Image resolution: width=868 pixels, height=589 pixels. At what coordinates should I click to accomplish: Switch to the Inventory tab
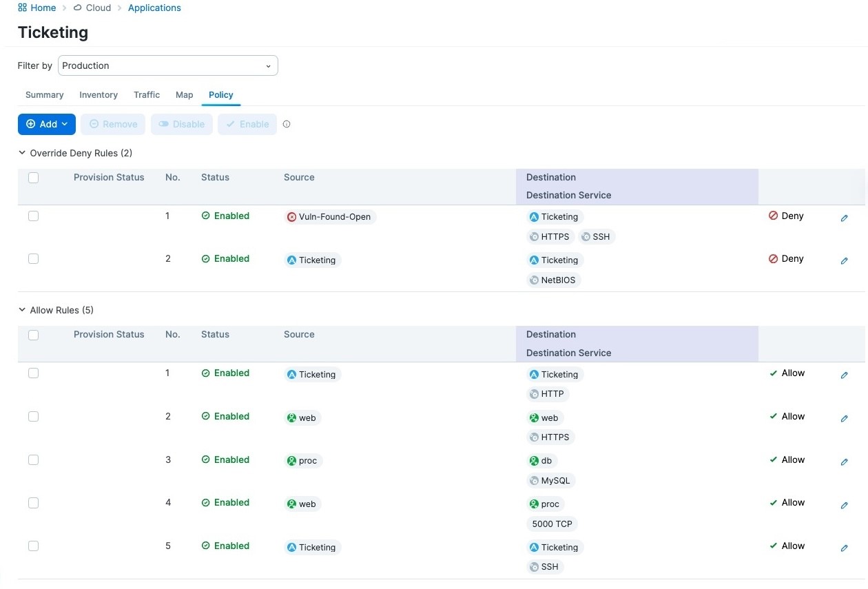pyautogui.click(x=99, y=95)
